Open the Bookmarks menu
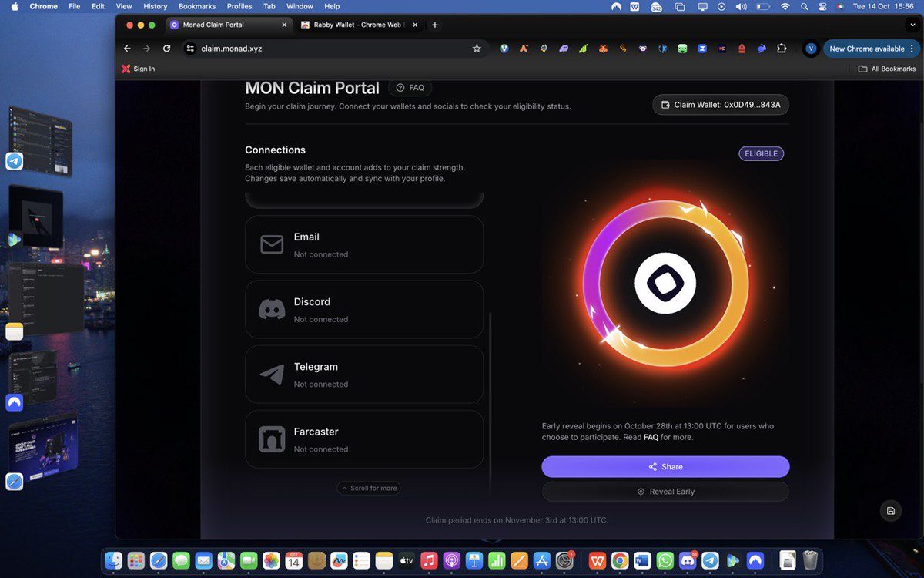 (x=197, y=6)
